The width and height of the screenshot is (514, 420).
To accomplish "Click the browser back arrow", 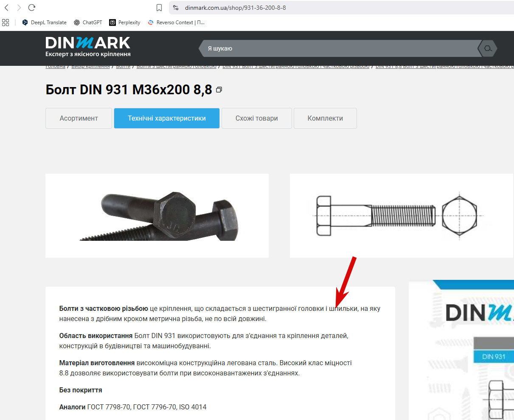I will pos(6,8).
